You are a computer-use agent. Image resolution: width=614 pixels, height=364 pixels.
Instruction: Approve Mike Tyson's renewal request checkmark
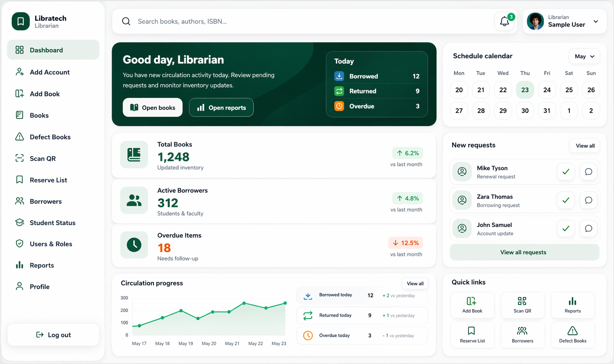pos(566,172)
